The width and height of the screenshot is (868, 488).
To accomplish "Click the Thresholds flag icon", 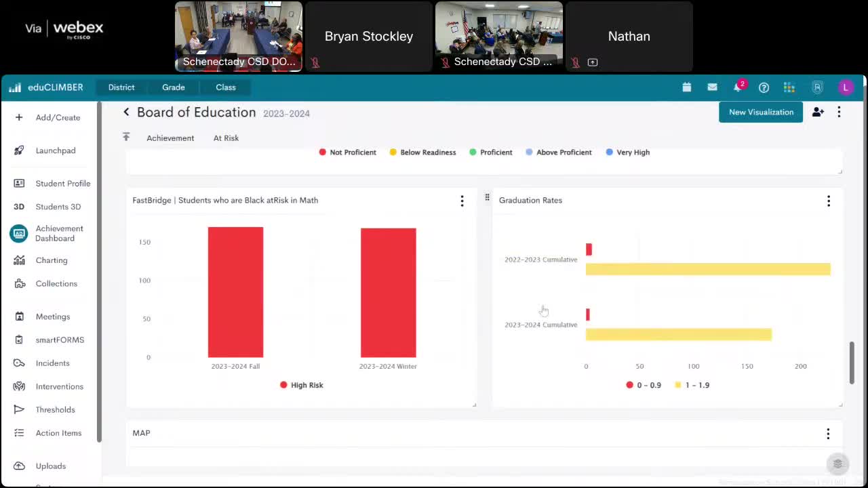I will click(19, 409).
